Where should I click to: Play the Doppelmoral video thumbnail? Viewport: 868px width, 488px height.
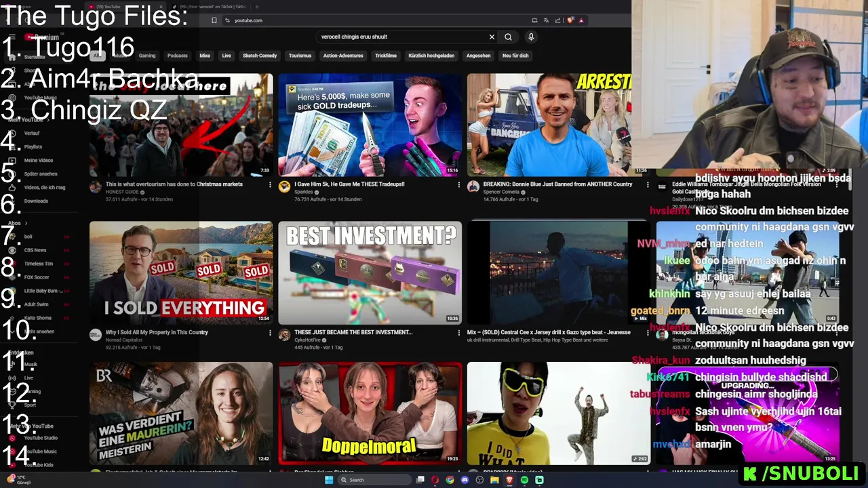click(370, 413)
